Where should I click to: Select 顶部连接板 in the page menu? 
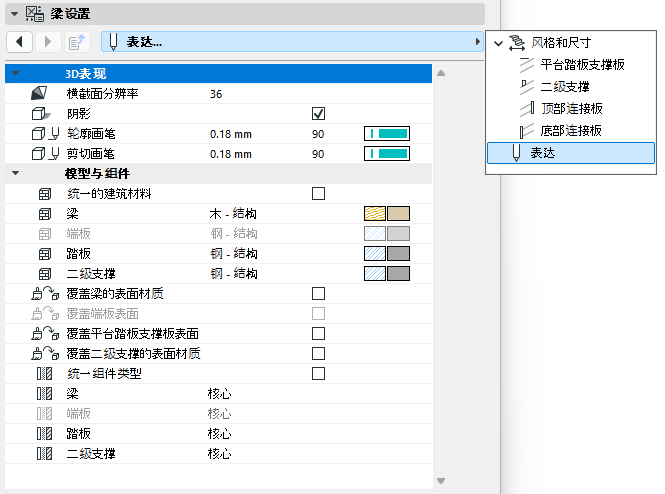click(572, 109)
